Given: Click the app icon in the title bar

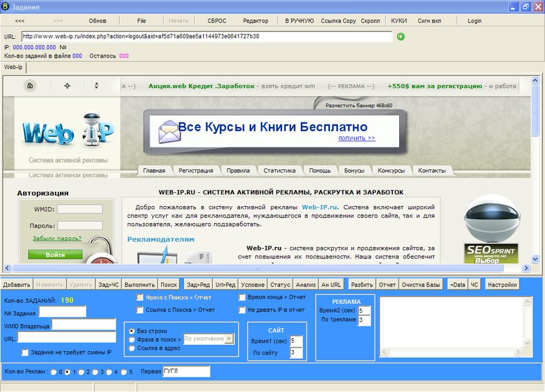Looking at the screenshot, I should click(5, 6).
